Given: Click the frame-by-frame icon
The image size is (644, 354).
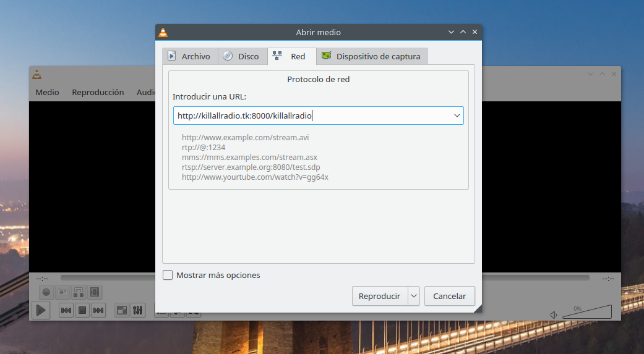Looking at the screenshot, I should [x=95, y=292].
